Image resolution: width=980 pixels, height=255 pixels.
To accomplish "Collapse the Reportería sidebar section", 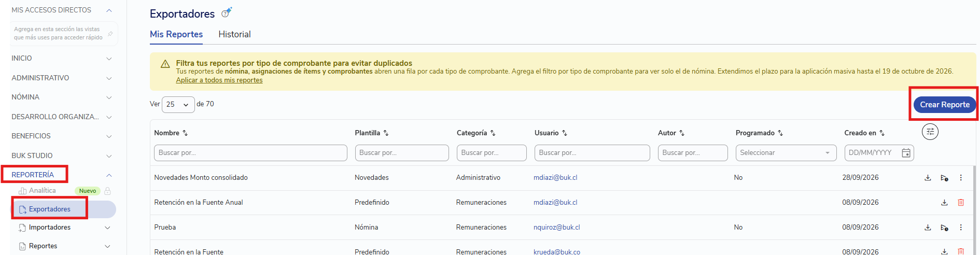I will 109,175.
